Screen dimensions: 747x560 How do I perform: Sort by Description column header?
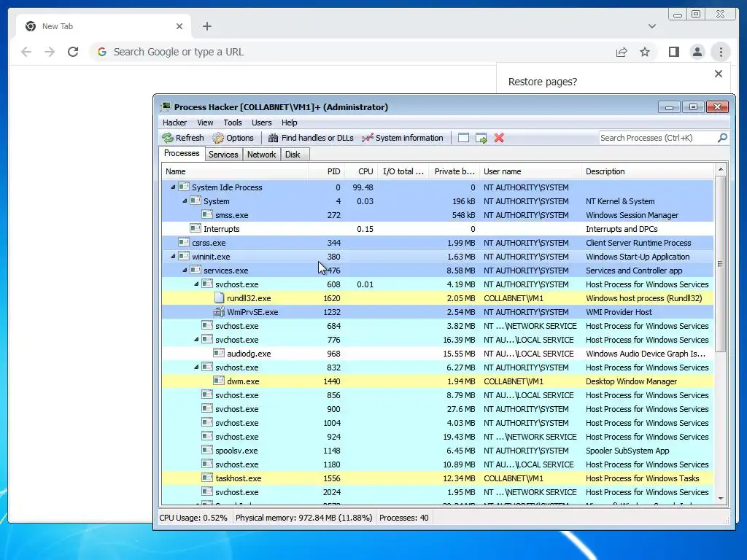click(648, 171)
